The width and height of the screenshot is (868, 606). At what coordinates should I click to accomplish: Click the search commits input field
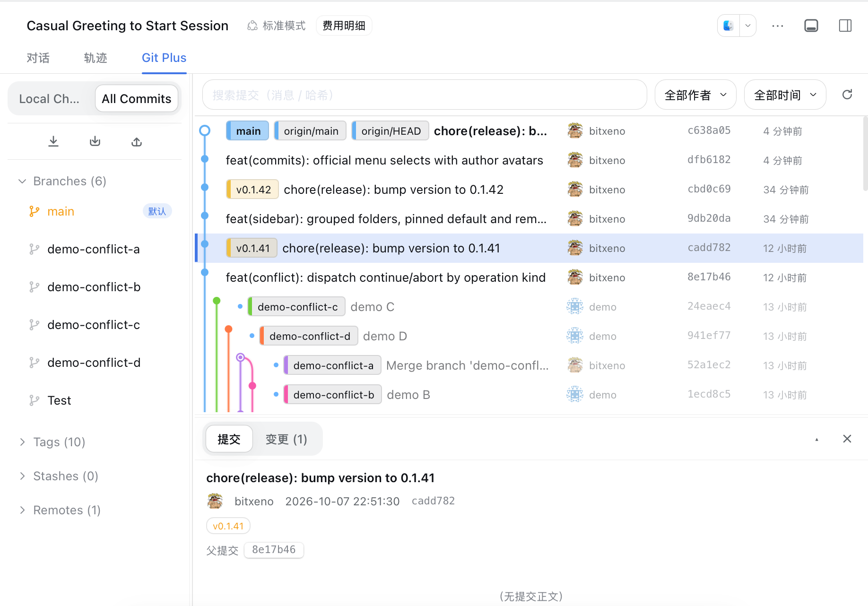point(425,95)
